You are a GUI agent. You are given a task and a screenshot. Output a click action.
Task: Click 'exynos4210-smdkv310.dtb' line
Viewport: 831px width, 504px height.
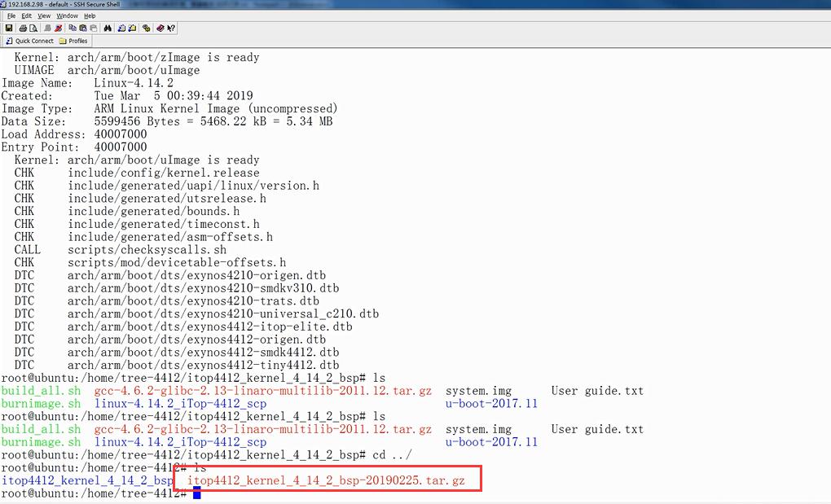pos(203,288)
